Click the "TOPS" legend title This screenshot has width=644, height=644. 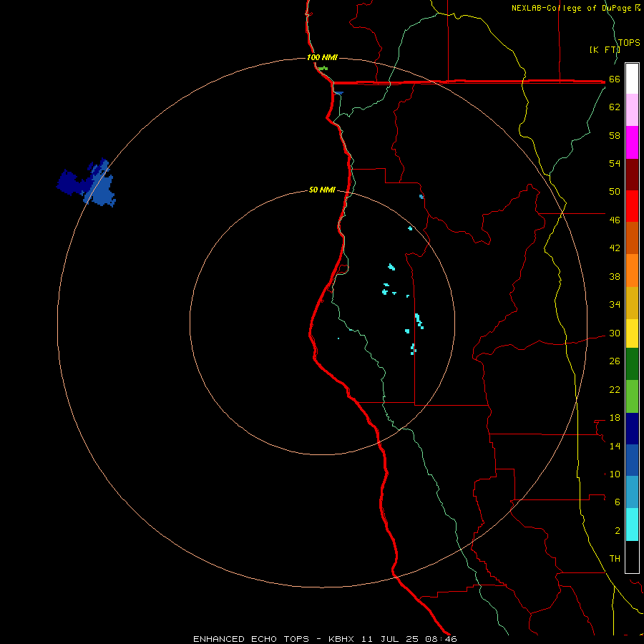point(629,42)
